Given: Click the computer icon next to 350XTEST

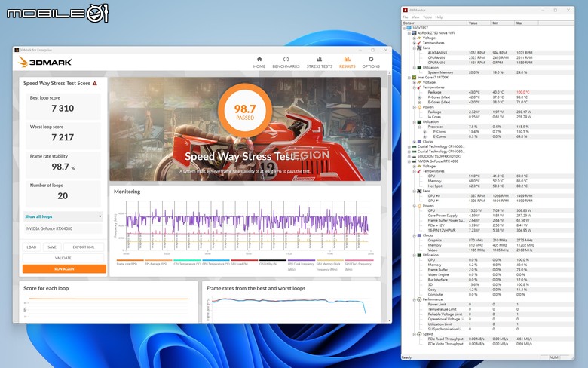Looking at the screenshot, I should [x=409, y=28].
